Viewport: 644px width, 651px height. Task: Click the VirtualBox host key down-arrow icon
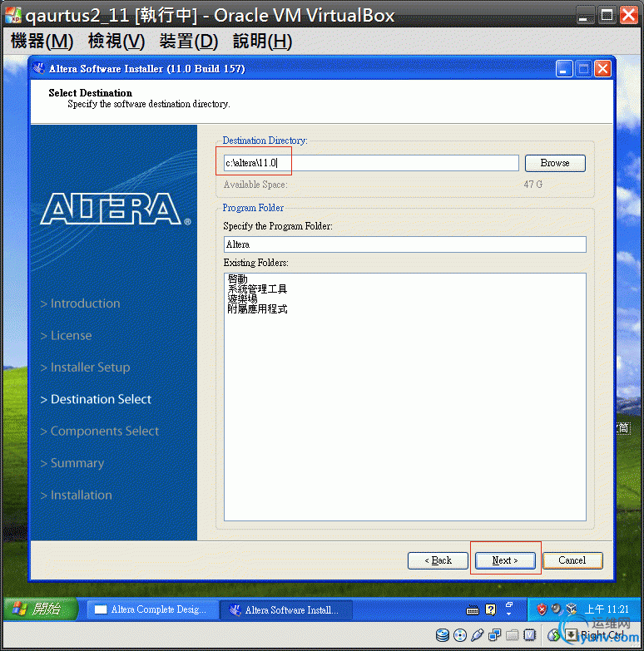click(x=571, y=634)
